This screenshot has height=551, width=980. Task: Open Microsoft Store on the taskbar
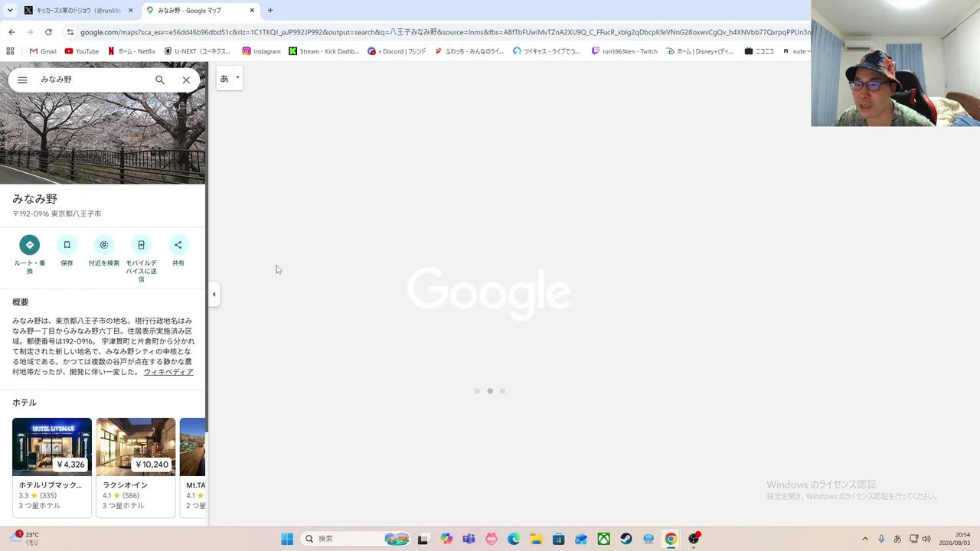point(559,539)
